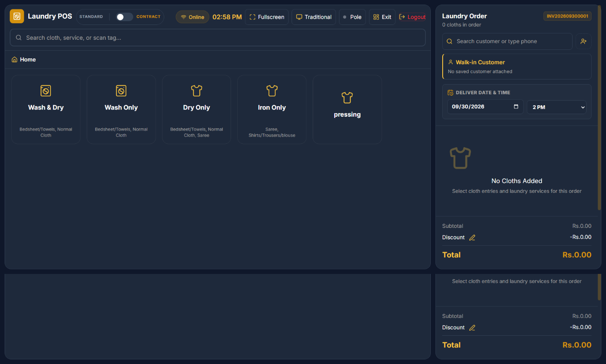Click the Online wifi status badge

pos(193,17)
